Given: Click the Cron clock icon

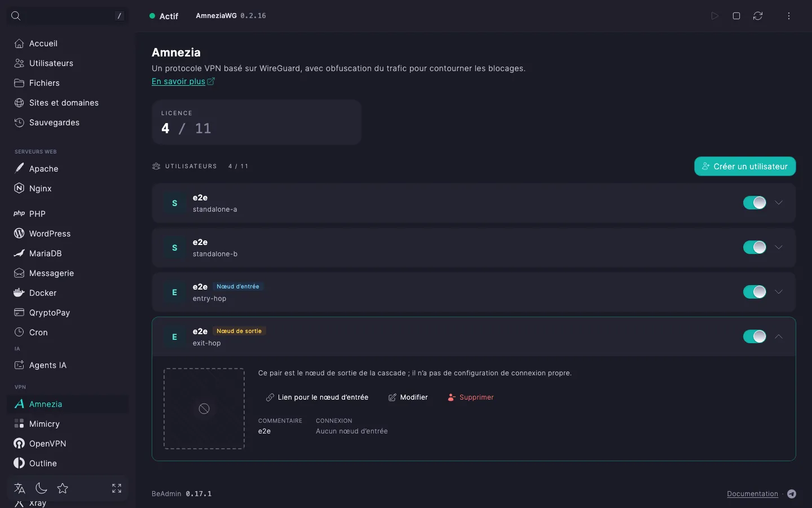Looking at the screenshot, I should click(x=19, y=332).
